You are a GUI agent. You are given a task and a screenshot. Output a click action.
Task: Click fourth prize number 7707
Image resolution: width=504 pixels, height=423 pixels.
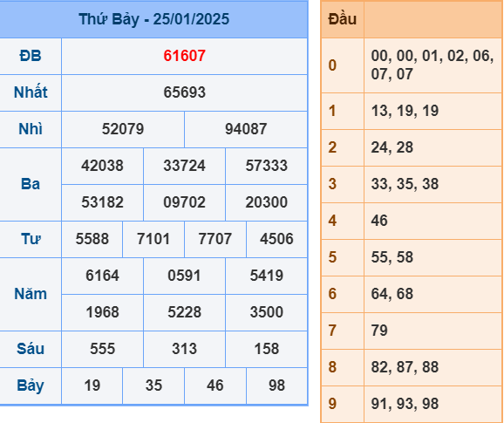[x=215, y=239]
